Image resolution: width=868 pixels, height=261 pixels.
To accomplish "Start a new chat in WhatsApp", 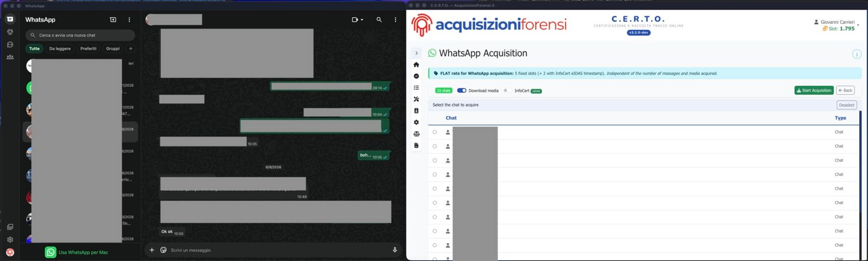I will [x=113, y=19].
